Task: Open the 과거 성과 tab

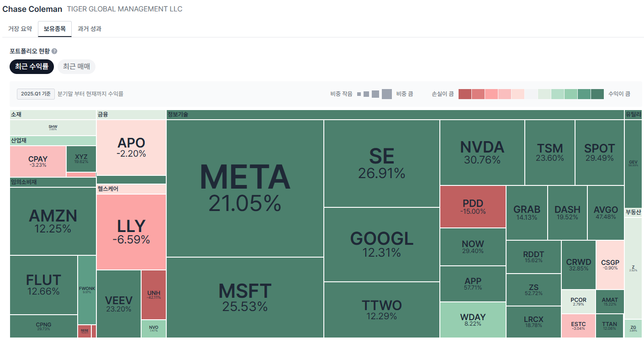Action: click(90, 29)
